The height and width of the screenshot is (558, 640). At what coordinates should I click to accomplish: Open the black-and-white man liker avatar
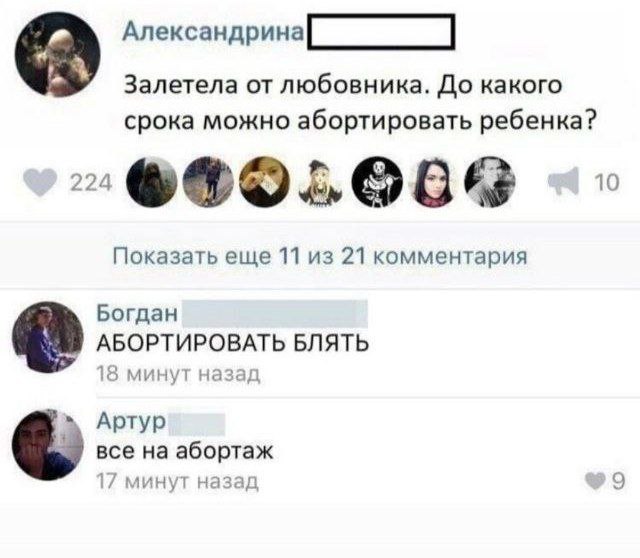(x=489, y=182)
